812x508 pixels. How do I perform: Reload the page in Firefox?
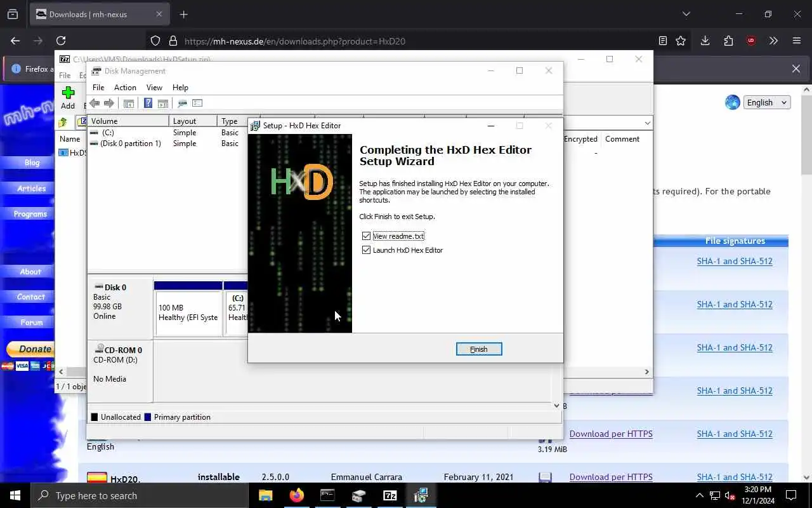(61, 41)
